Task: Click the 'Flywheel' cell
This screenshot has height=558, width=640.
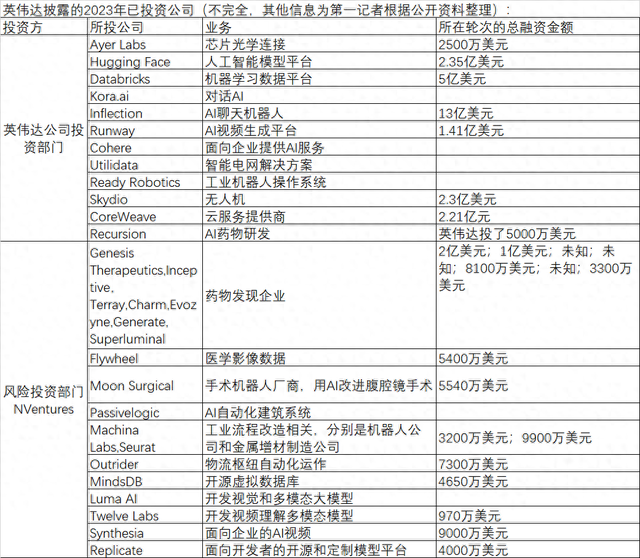Action: pyautogui.click(x=145, y=358)
